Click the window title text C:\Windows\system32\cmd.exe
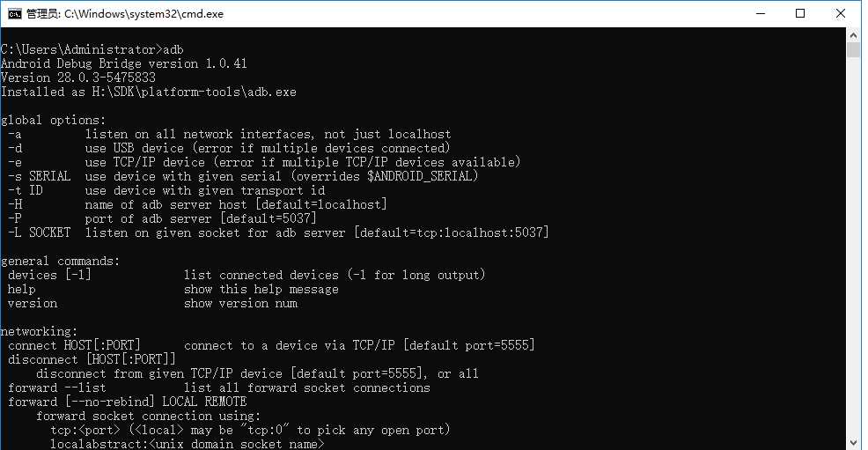 click(x=143, y=14)
